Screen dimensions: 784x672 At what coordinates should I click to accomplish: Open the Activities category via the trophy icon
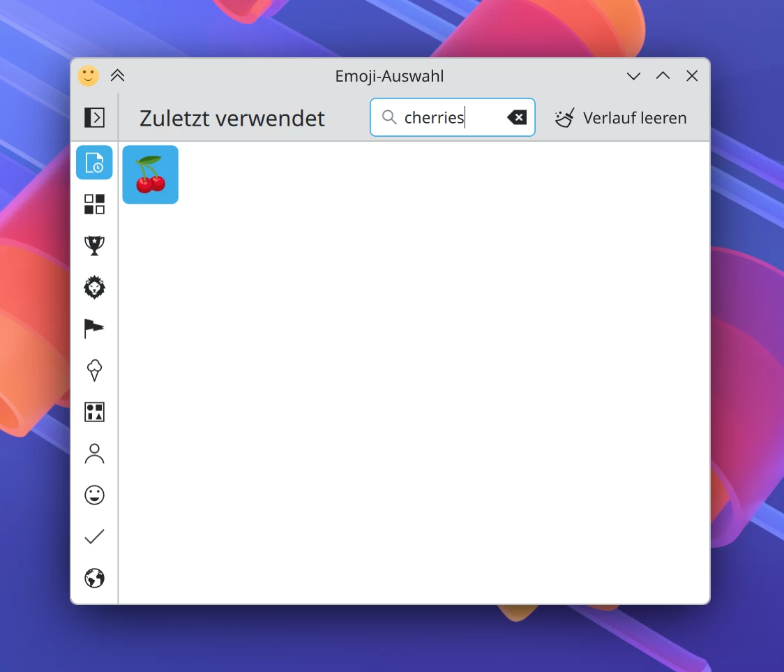pyautogui.click(x=94, y=246)
